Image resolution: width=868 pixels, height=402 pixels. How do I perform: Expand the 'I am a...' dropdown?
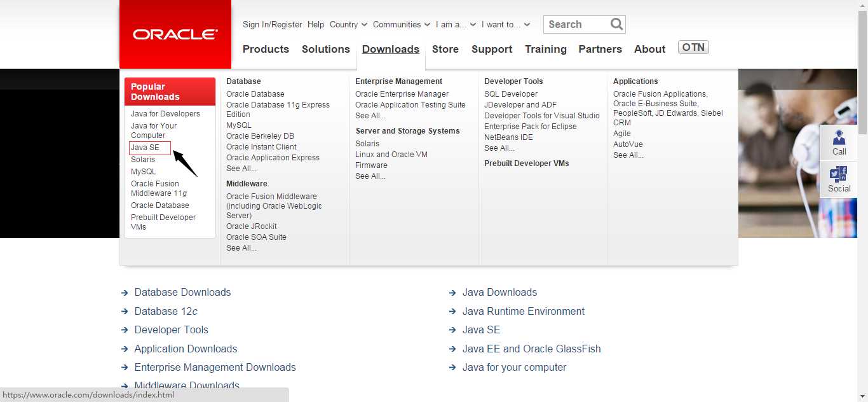click(x=456, y=24)
